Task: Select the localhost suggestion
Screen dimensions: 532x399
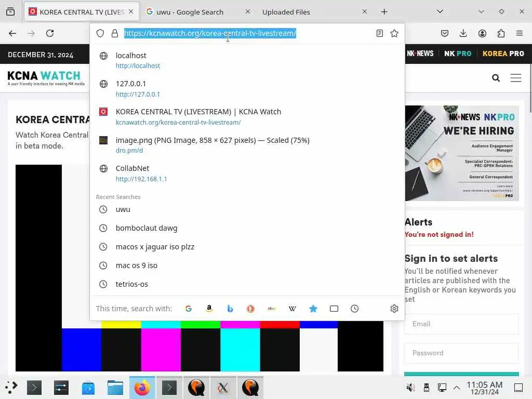Action: [247, 60]
